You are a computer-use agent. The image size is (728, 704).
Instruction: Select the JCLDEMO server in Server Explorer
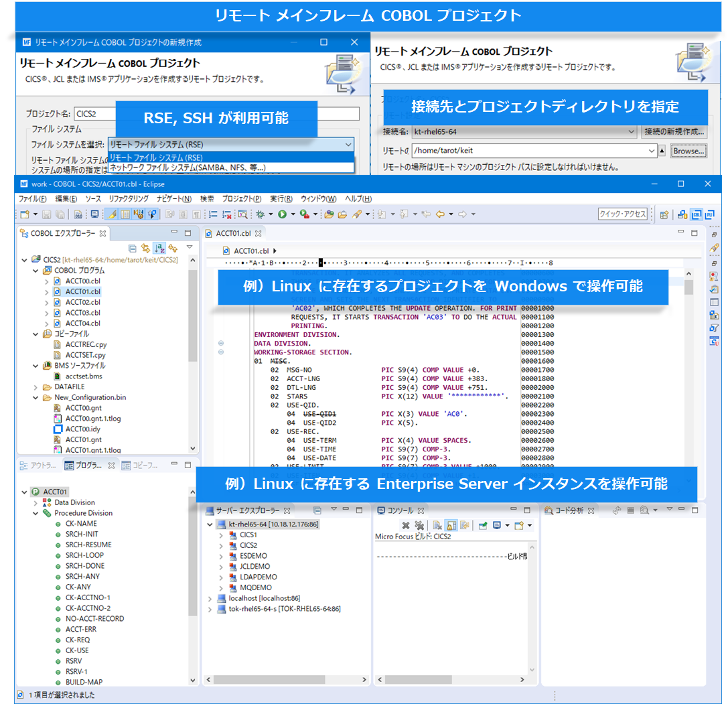254,567
